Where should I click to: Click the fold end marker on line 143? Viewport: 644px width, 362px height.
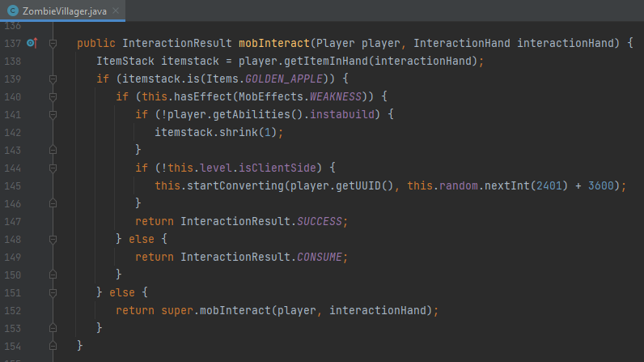pos(53,150)
